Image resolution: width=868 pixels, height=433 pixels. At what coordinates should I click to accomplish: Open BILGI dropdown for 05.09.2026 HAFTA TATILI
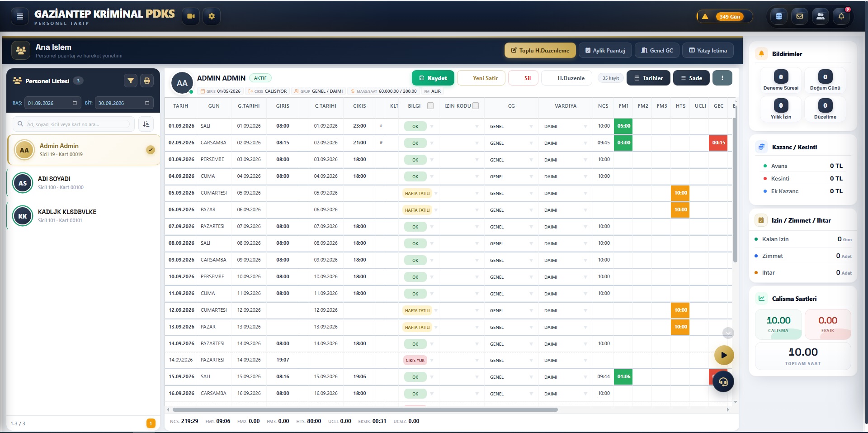coord(436,193)
